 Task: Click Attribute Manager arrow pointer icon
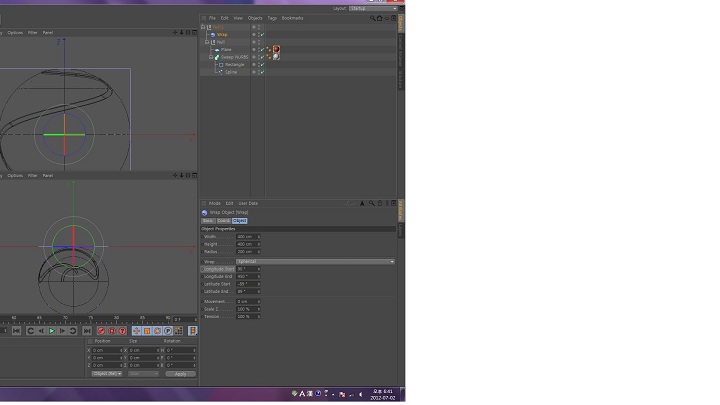362,203
